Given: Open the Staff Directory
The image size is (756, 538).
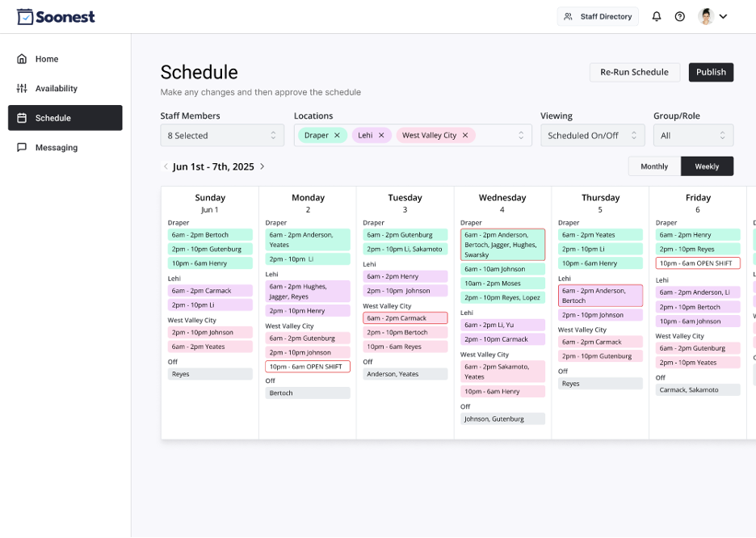Looking at the screenshot, I should pyautogui.click(x=598, y=16).
